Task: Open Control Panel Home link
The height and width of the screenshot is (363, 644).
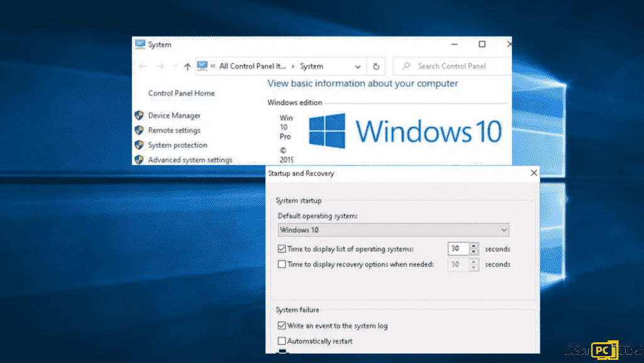Action: click(181, 93)
